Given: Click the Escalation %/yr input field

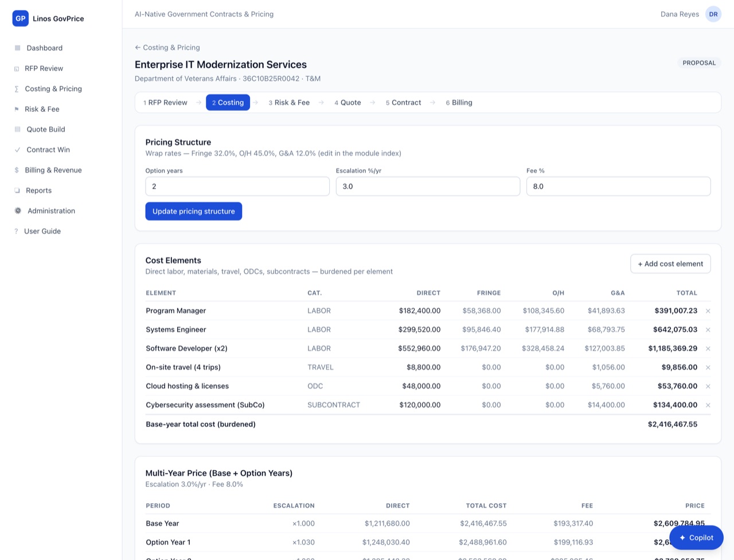Looking at the screenshot, I should (428, 186).
